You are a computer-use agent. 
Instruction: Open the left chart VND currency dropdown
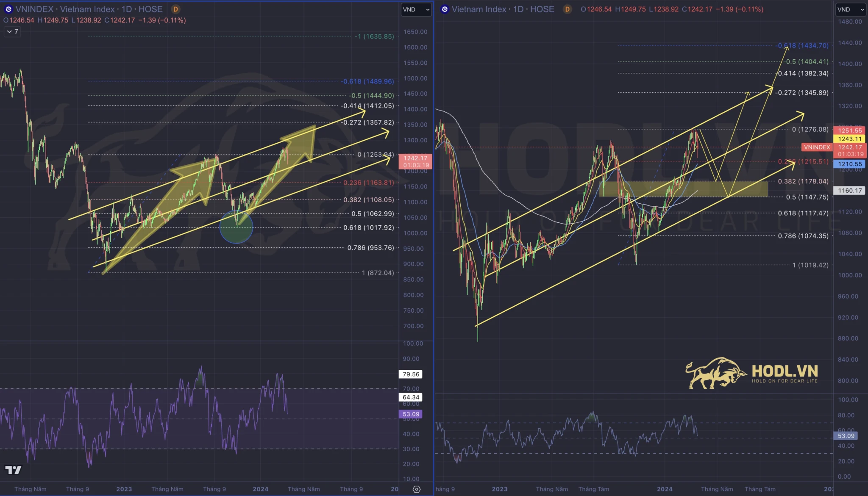[x=416, y=9]
